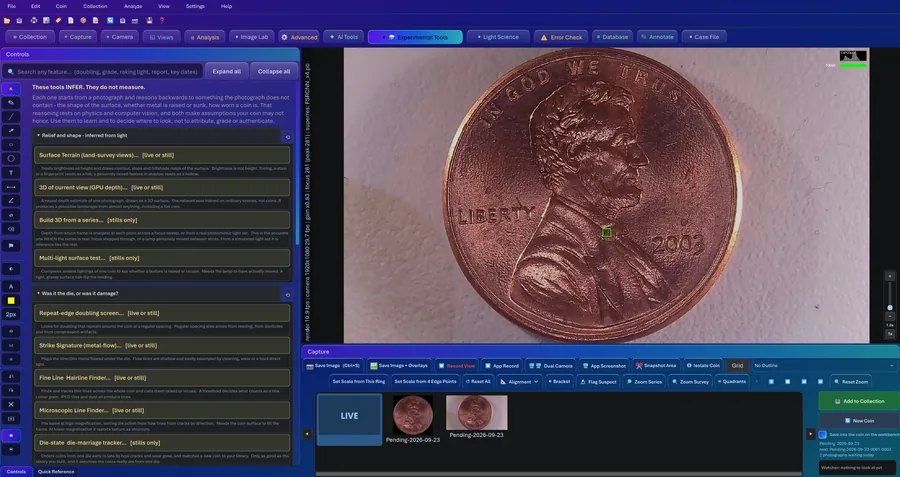Open the No Outline dropdown

pyautogui.click(x=824, y=366)
